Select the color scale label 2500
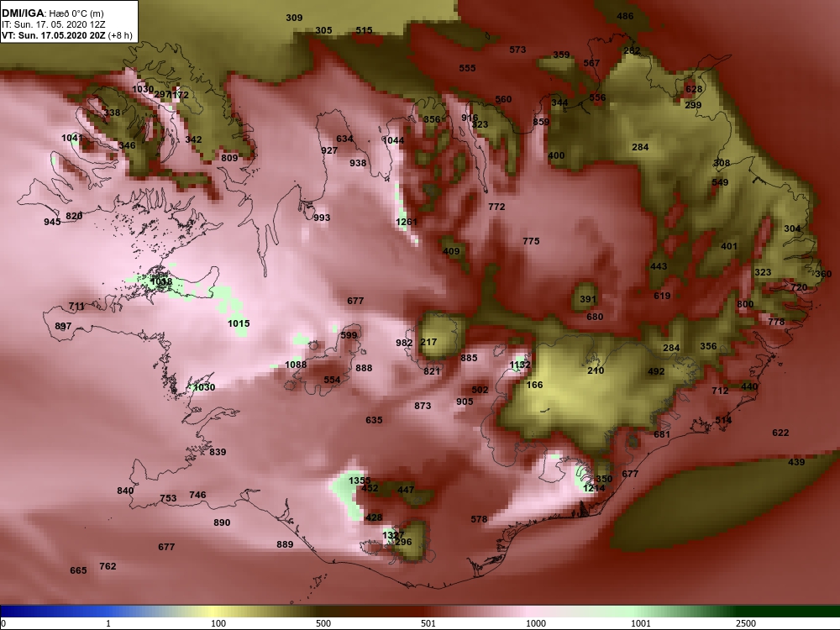Viewport: 840px width, 630px height. 746,623
